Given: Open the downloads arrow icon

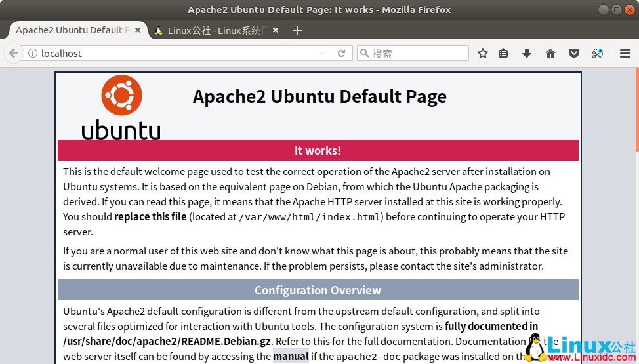Looking at the screenshot, I should click(527, 53).
